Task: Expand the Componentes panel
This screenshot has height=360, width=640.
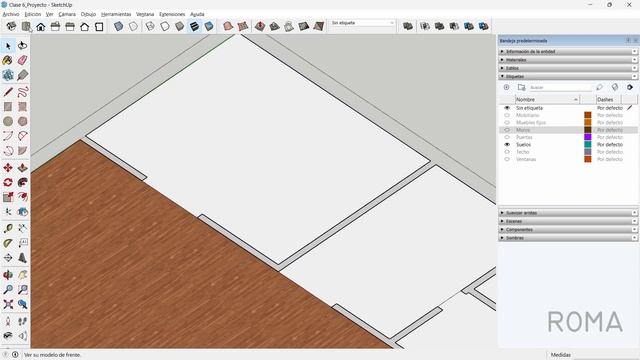Action: [x=568, y=230]
